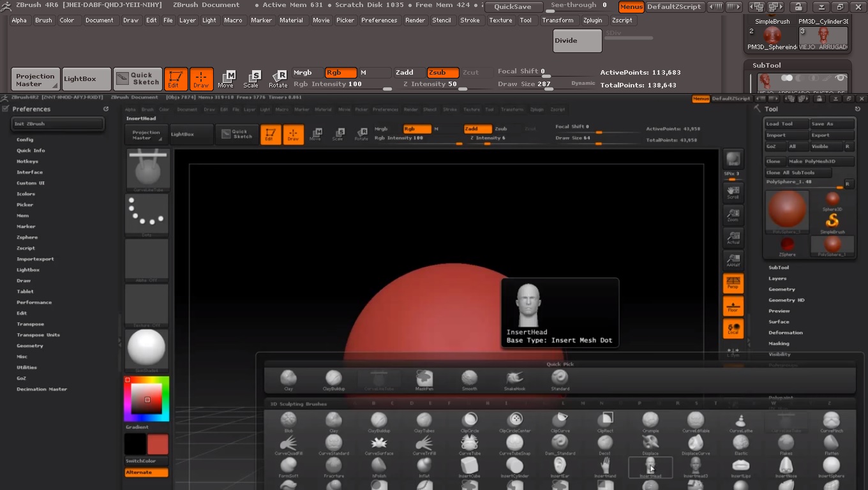Disable Zsub in the 4R6 top toolbar

pos(443,73)
